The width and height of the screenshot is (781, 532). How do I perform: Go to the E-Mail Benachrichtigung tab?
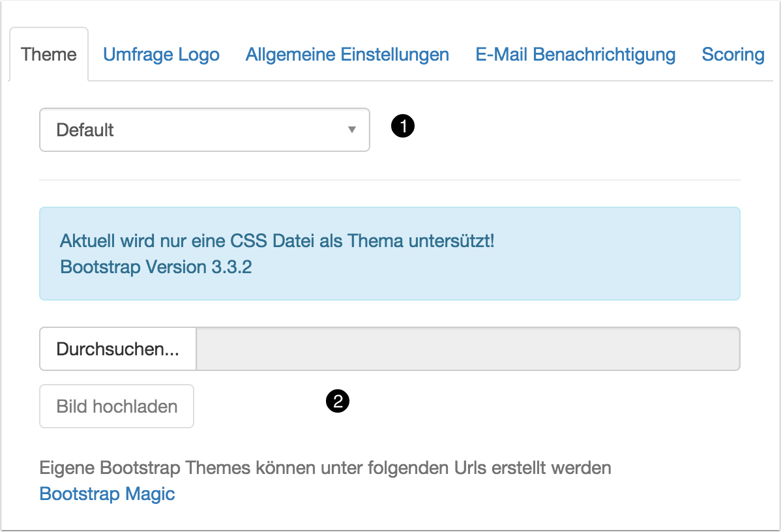click(x=575, y=54)
